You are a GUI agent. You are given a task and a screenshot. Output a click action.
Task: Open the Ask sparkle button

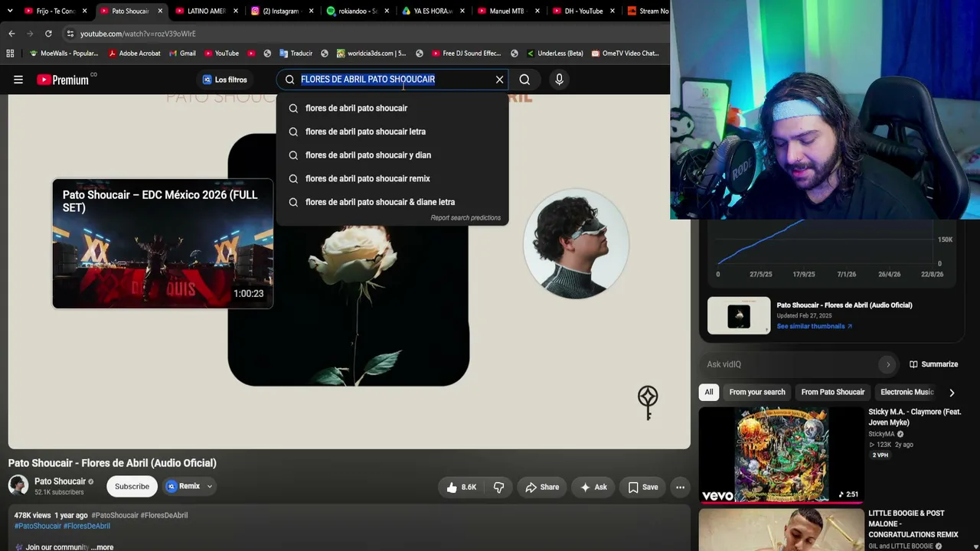[x=593, y=487]
